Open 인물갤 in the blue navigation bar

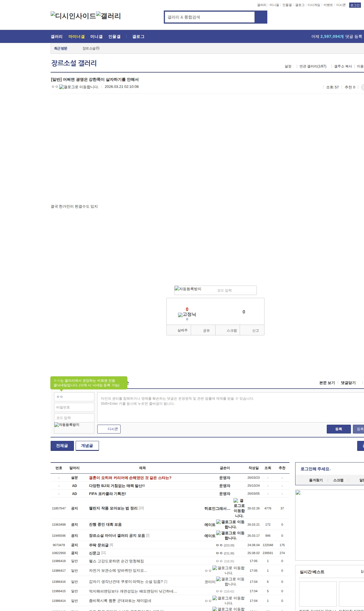114,36
